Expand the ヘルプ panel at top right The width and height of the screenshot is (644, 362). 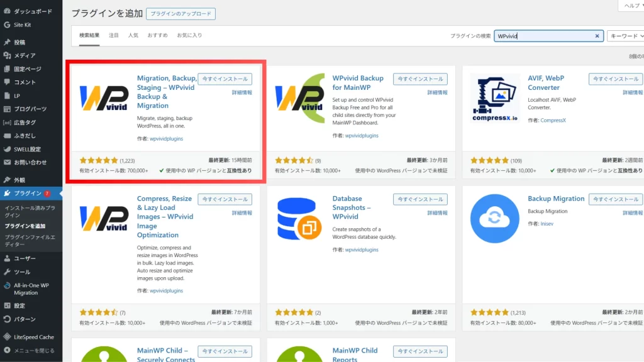(x=629, y=5)
